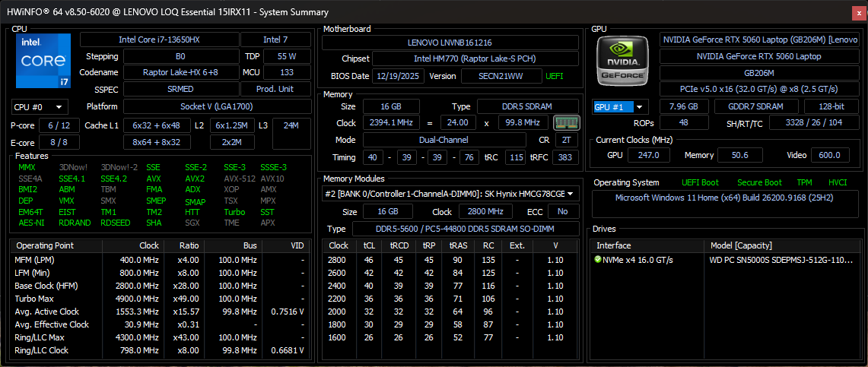Viewport: 868px width, 367px height.
Task: Click the Prod. Unit field
Action: pos(275,89)
